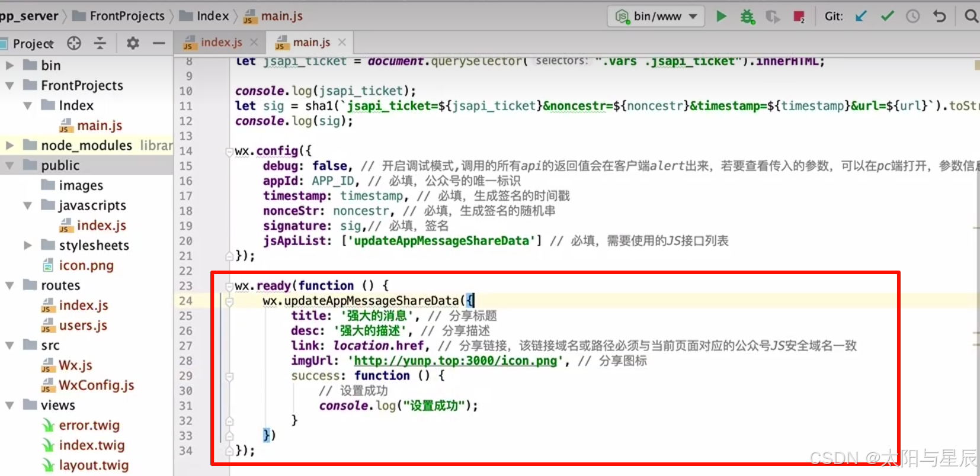Open the http://yunp.top:3000/icon.png link

click(x=455, y=361)
